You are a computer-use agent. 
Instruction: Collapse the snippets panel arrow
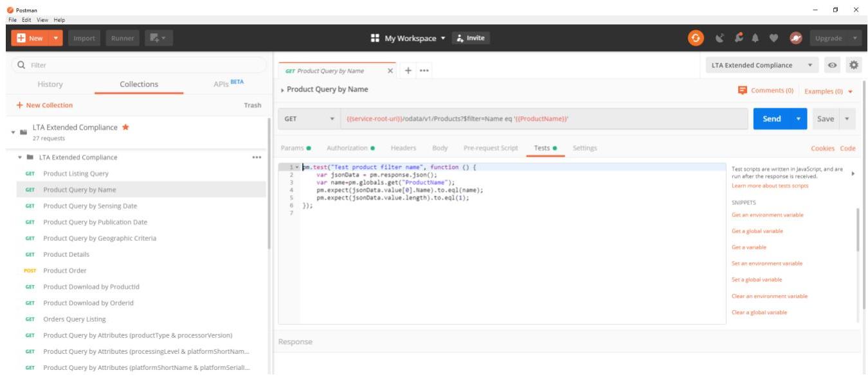(853, 174)
